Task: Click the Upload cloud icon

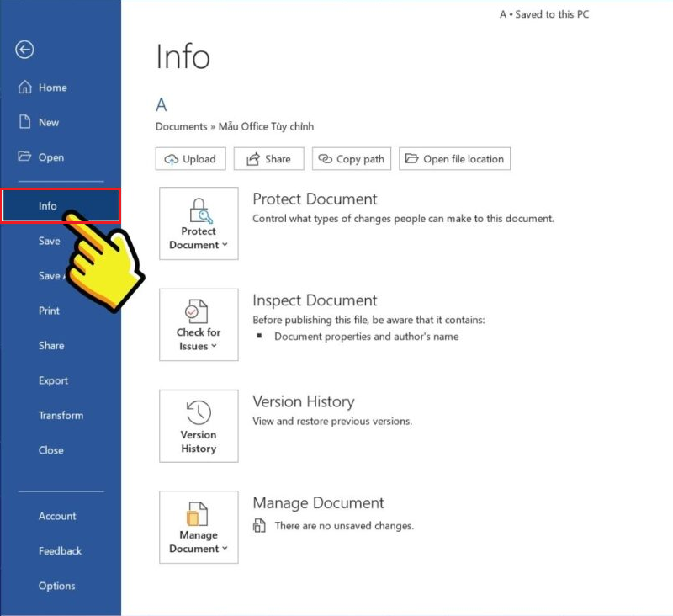Action: [x=172, y=159]
